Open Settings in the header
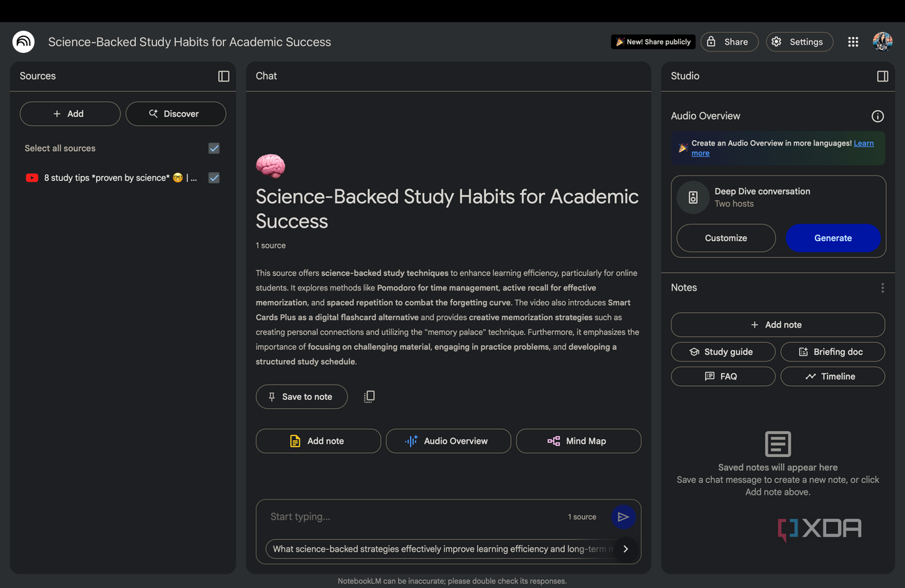Screen dimensions: 905x588 tap(799, 42)
